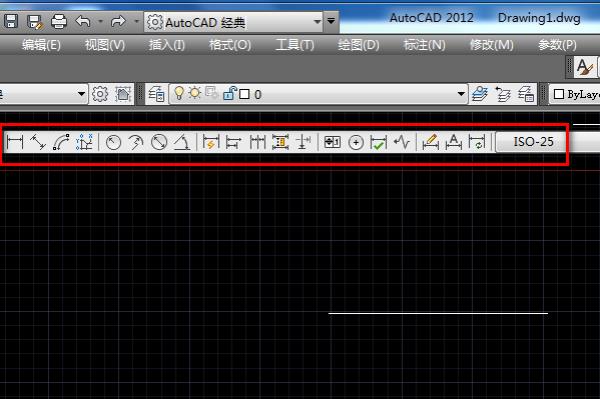Insert a Center Mark
Screen dimensions: 600x399
(356, 142)
